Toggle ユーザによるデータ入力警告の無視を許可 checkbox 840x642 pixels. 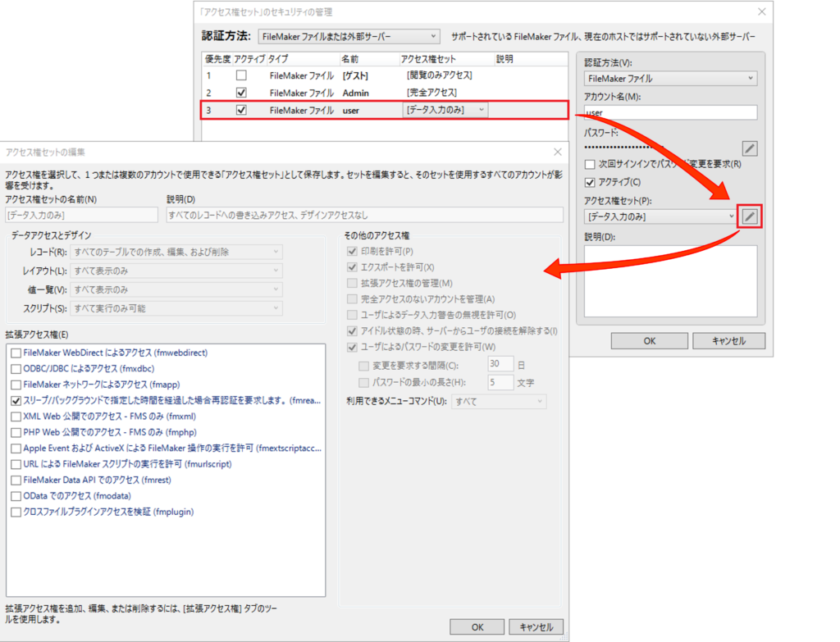pos(352,315)
